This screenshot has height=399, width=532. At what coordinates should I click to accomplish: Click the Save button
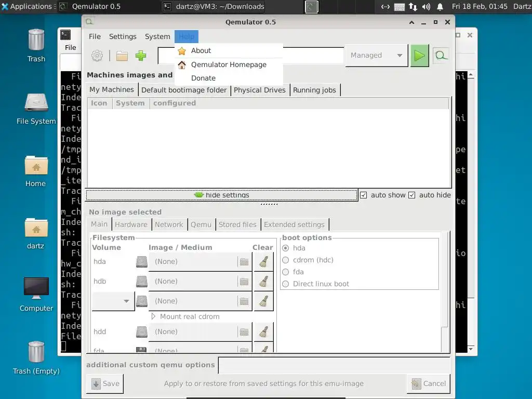tap(105, 384)
